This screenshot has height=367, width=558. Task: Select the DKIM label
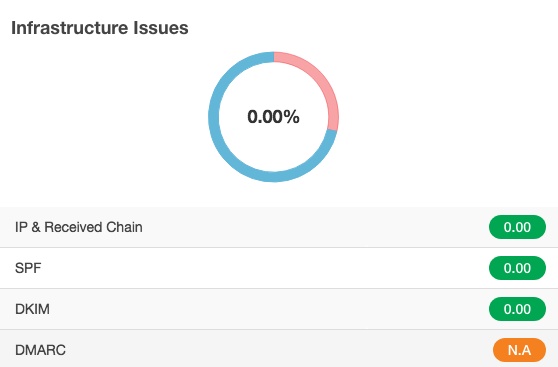(x=32, y=309)
